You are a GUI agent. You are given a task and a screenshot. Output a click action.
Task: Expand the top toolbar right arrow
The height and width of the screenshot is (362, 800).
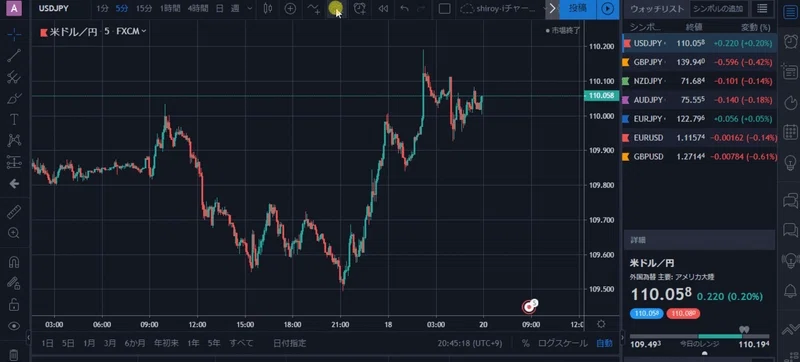coord(552,9)
